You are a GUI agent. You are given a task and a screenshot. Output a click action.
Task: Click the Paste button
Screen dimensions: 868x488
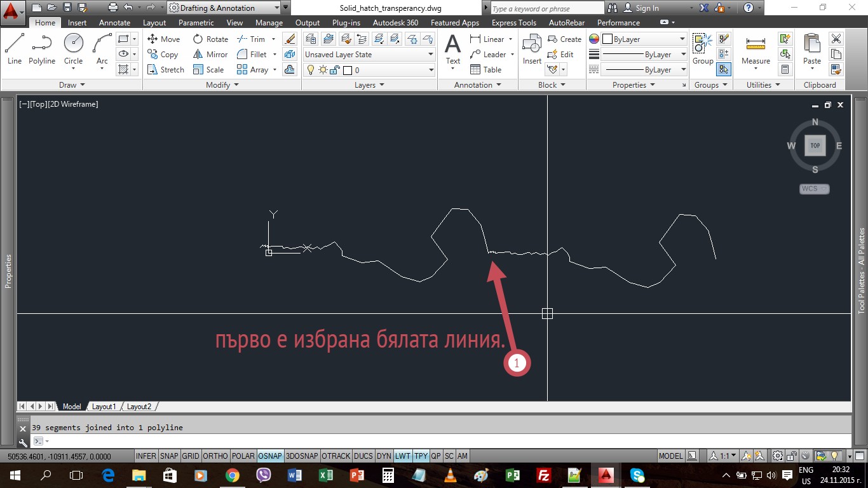point(812,50)
